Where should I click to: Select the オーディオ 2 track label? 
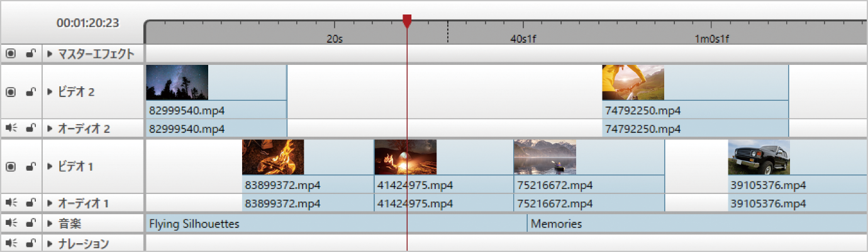click(84, 129)
